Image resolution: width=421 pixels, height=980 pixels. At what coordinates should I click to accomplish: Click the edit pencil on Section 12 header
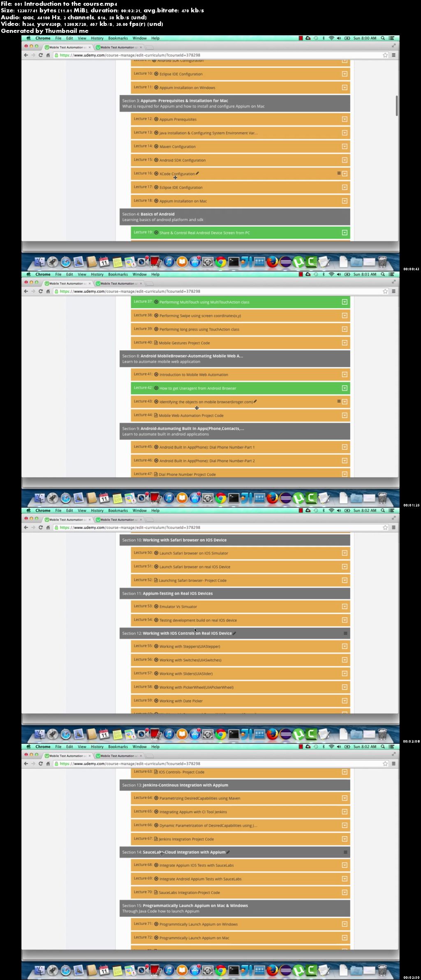(x=234, y=633)
